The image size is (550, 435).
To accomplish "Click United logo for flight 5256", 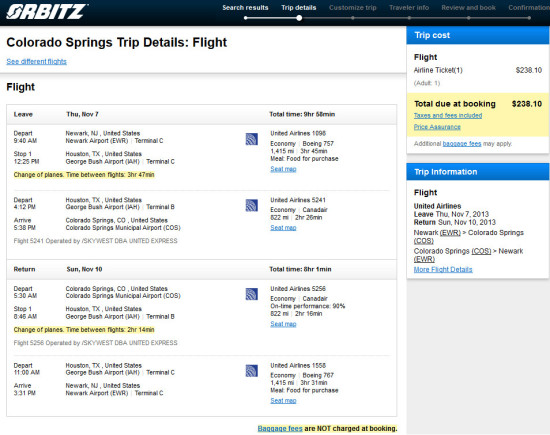I will [x=251, y=294].
